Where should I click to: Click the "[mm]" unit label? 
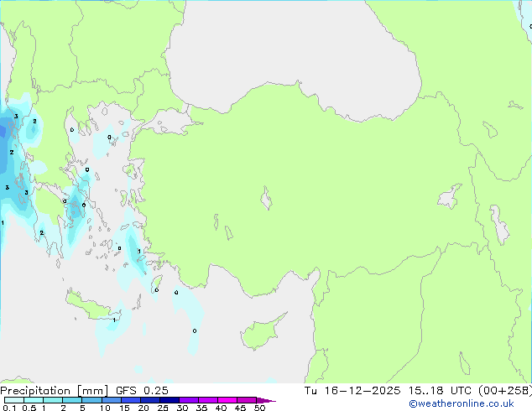[x=93, y=391]
